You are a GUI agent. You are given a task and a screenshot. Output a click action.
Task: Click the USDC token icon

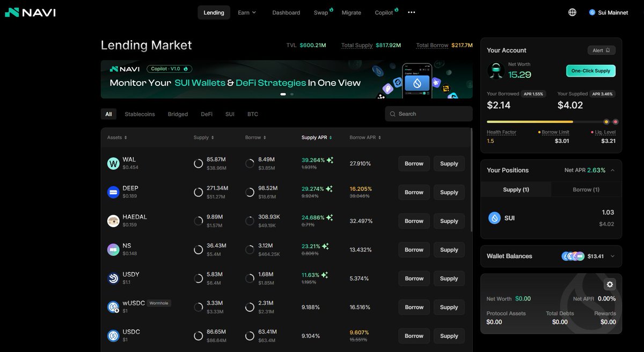[113, 336]
